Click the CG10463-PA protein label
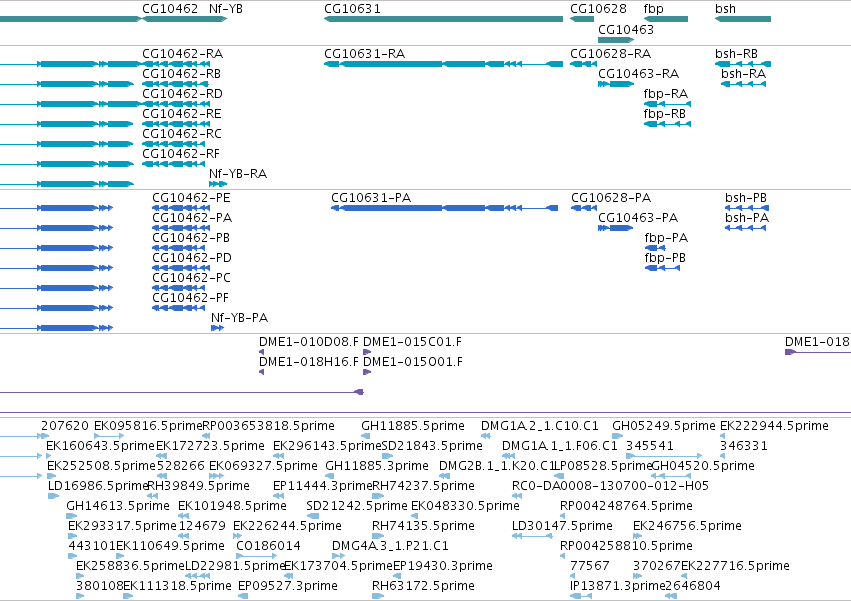The image size is (851, 601). point(638,218)
